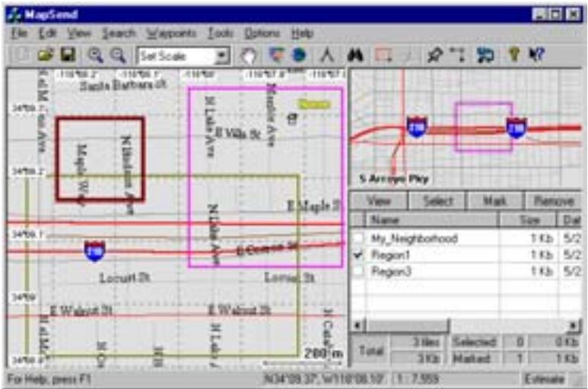The height and width of the screenshot is (389, 588).
Task: Click the context help question-arrow icon
Action: pos(536,55)
